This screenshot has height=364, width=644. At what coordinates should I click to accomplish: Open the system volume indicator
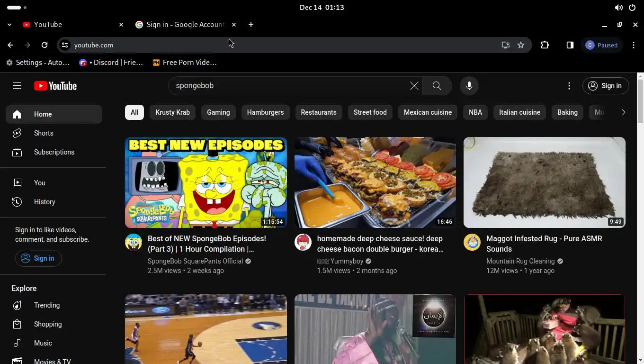click(618, 8)
